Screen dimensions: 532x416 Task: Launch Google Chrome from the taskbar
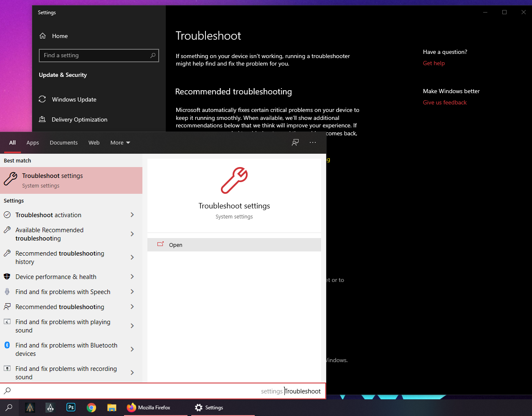tap(91, 407)
